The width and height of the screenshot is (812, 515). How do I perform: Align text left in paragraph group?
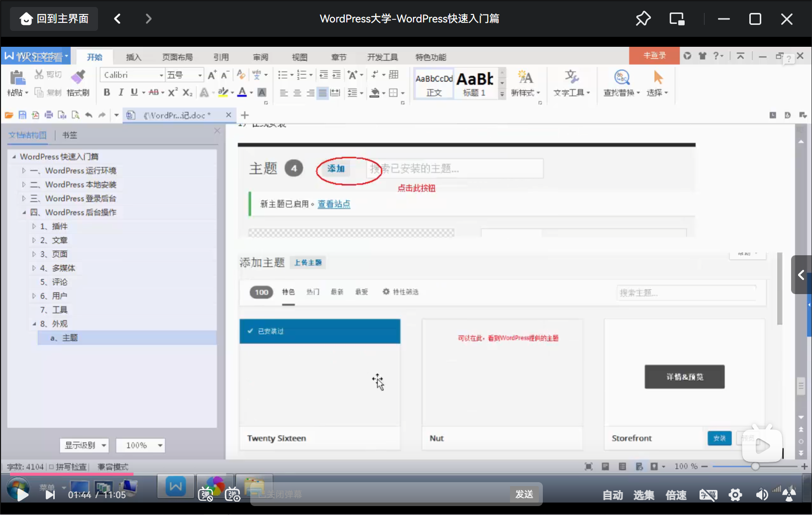pos(284,93)
